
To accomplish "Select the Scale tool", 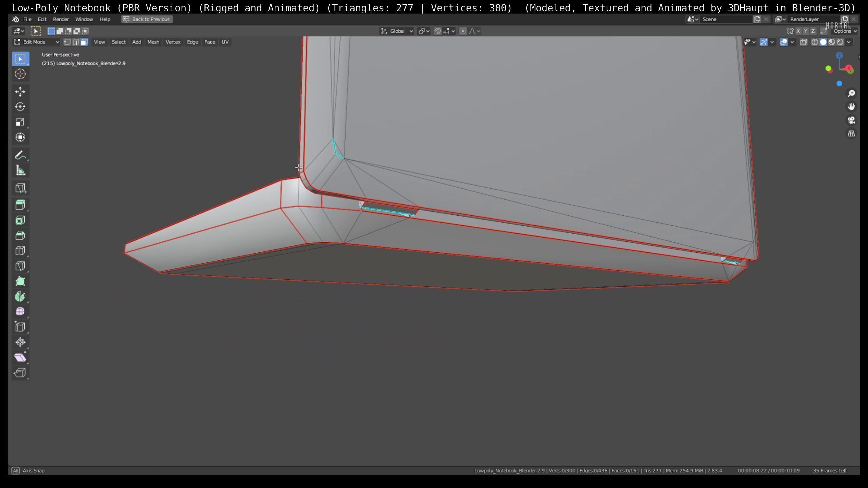I will coord(20,122).
